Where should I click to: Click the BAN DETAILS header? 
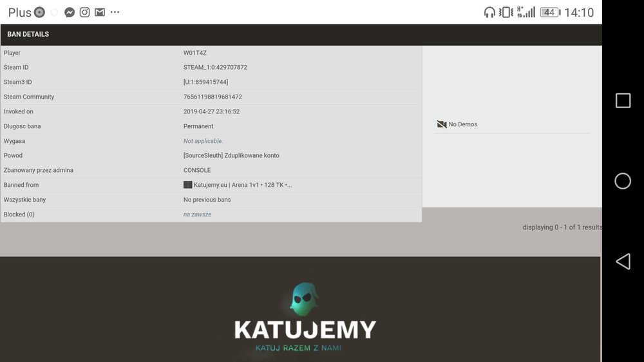[28, 34]
